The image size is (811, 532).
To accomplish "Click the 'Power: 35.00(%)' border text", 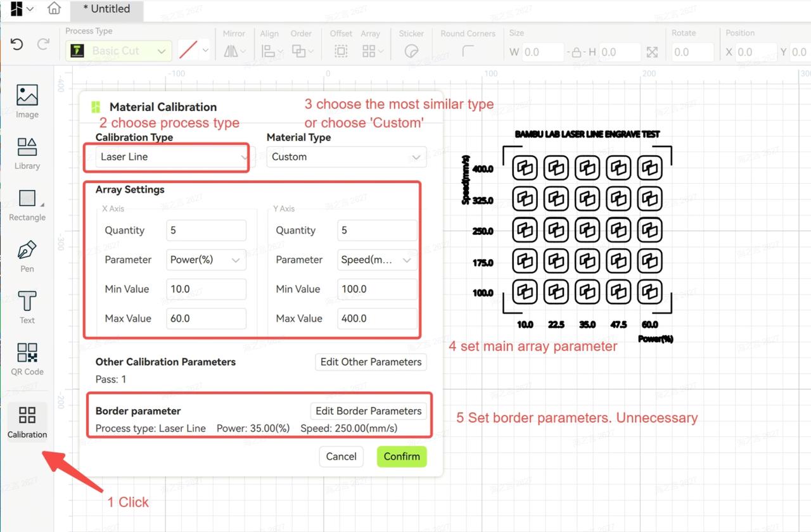I will (x=253, y=428).
